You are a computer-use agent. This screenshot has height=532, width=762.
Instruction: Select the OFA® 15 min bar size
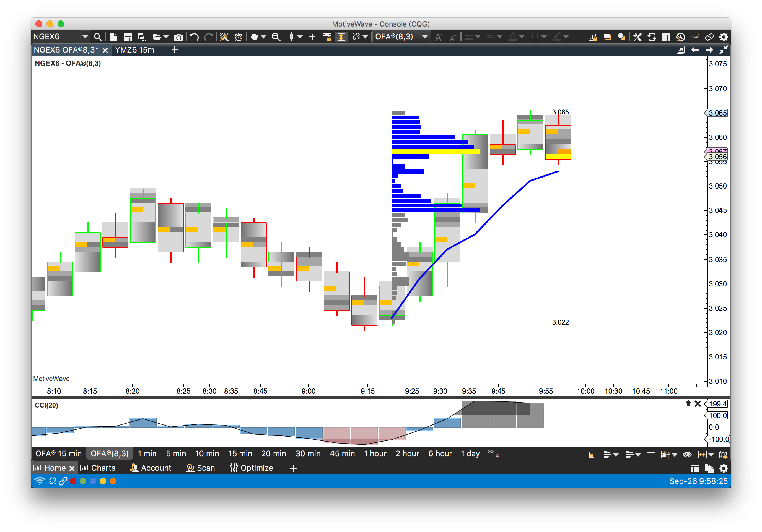tap(58, 453)
